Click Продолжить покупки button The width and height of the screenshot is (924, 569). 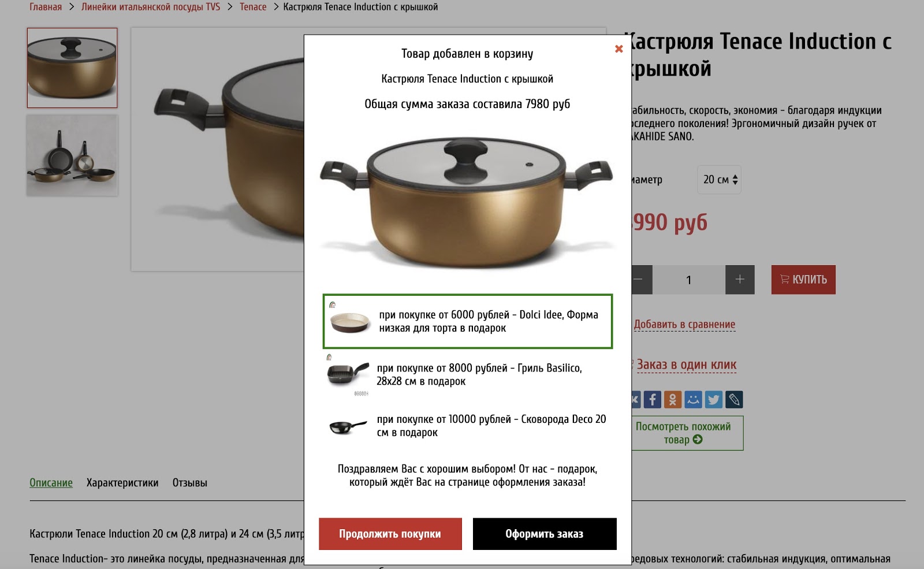click(390, 534)
